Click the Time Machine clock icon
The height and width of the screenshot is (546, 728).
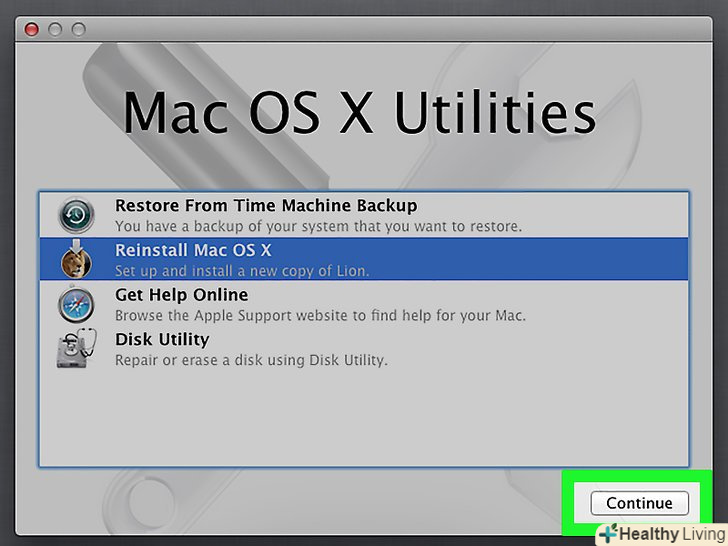(x=77, y=214)
